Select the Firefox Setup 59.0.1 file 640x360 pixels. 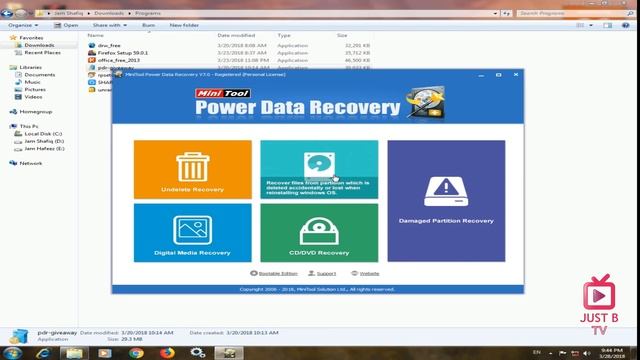(122, 53)
